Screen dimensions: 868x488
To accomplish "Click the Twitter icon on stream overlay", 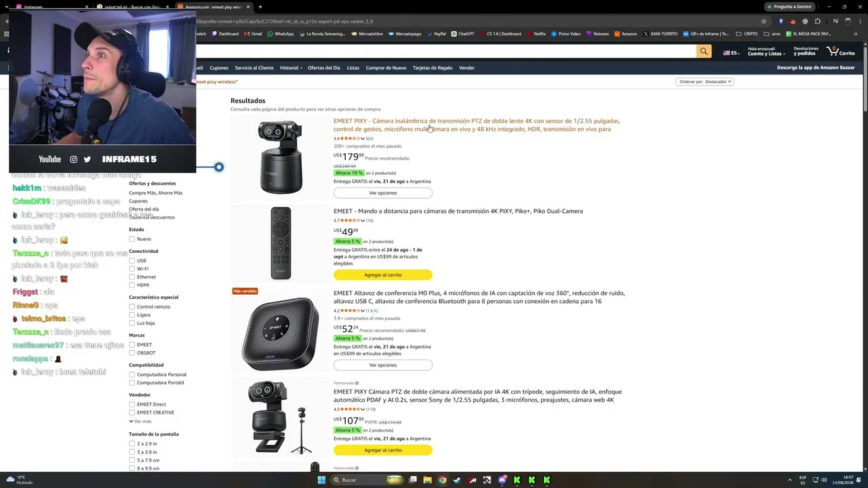I will click(x=87, y=159).
